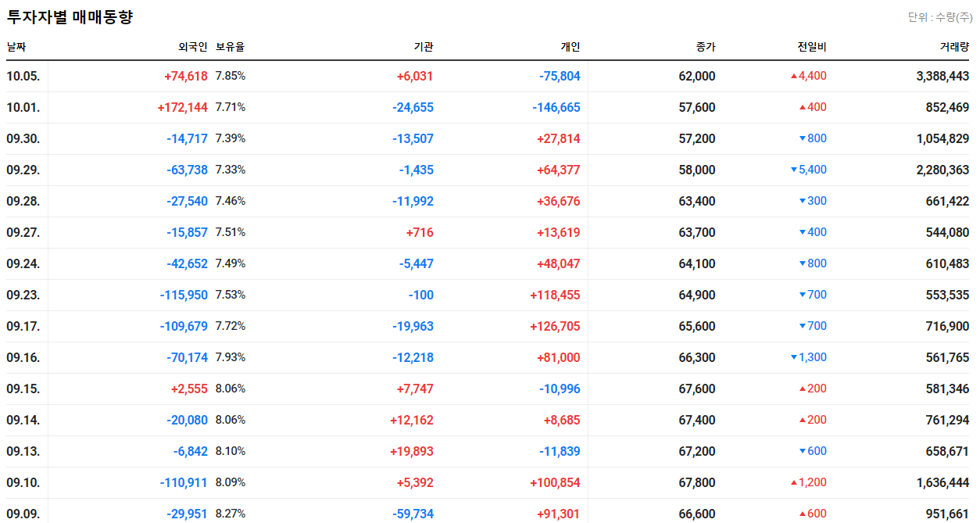Select the 09.23. date cell
This screenshot has width=980, height=523.
[23, 295]
